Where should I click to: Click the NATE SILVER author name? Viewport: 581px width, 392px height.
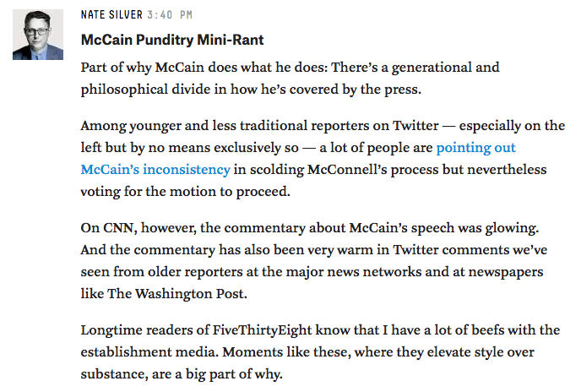111,15
